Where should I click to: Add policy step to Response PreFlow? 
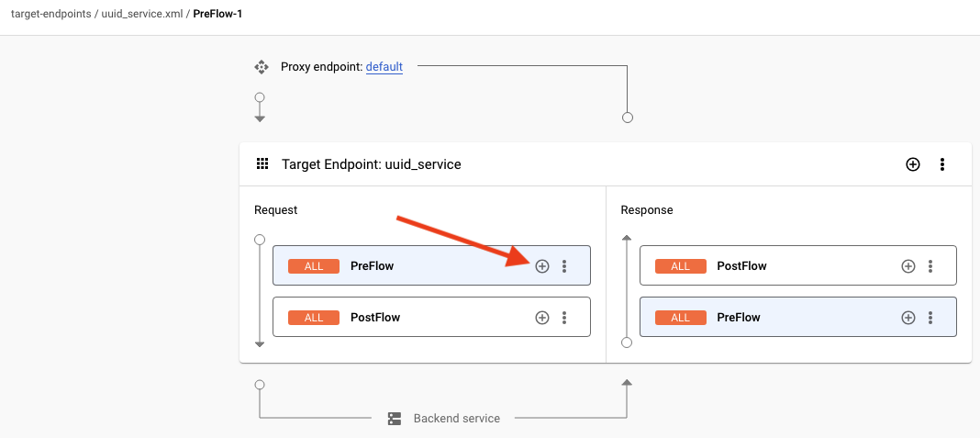pyautogui.click(x=908, y=317)
